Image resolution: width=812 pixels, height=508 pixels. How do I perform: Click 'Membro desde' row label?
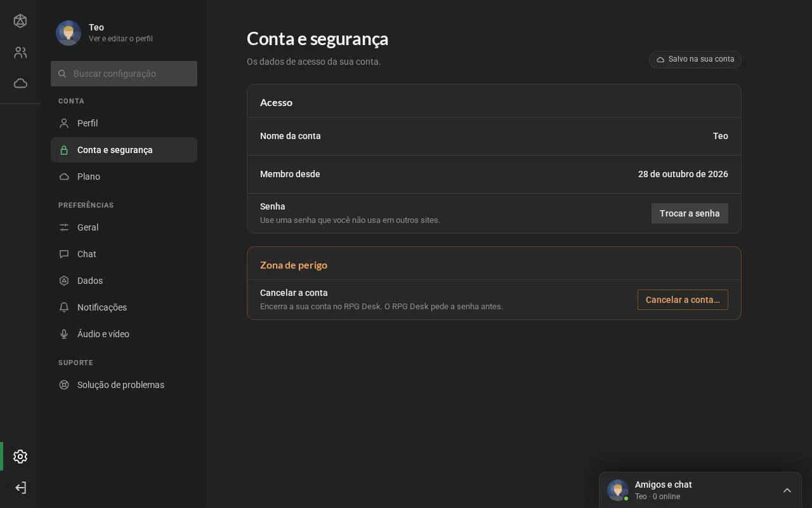290,174
